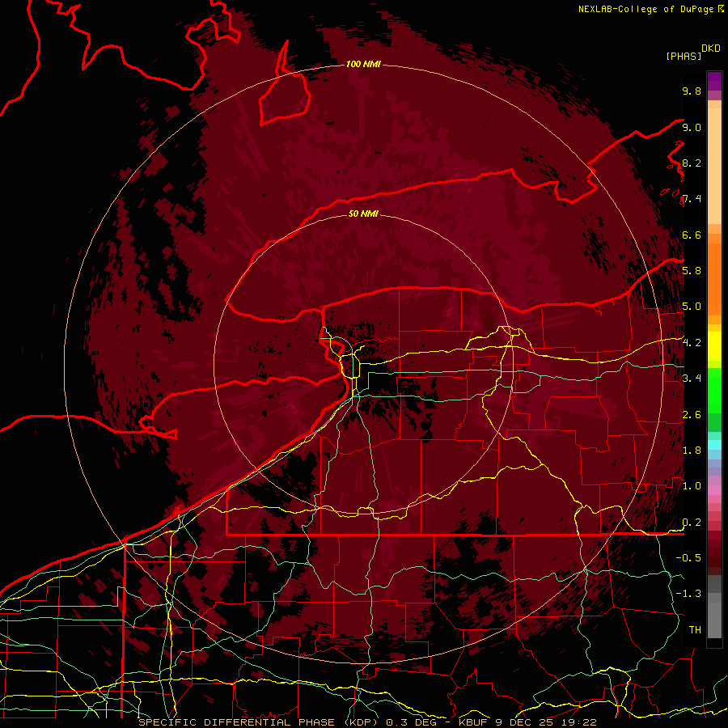Image resolution: width=728 pixels, height=728 pixels.
Task: Select the 6.6 scale label
Action: (x=692, y=235)
